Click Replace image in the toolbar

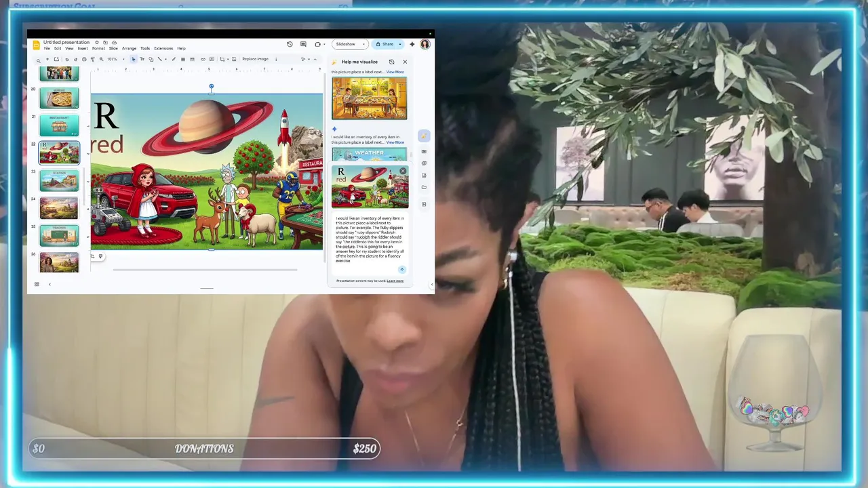255,59
